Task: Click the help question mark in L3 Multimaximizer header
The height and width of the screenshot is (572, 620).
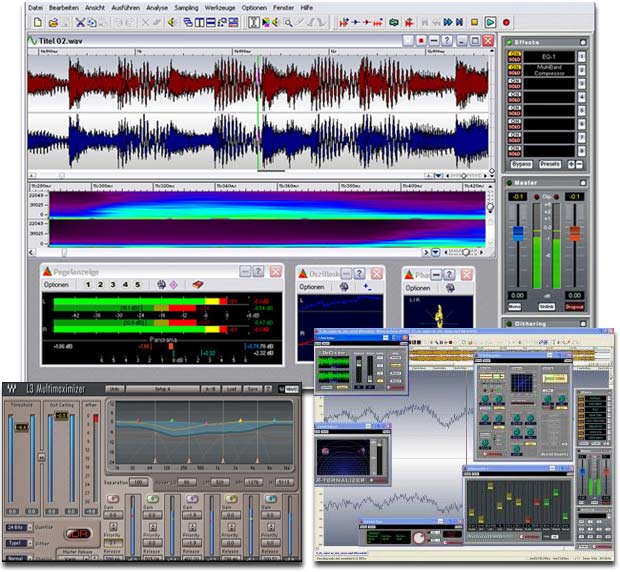Action: (268, 389)
